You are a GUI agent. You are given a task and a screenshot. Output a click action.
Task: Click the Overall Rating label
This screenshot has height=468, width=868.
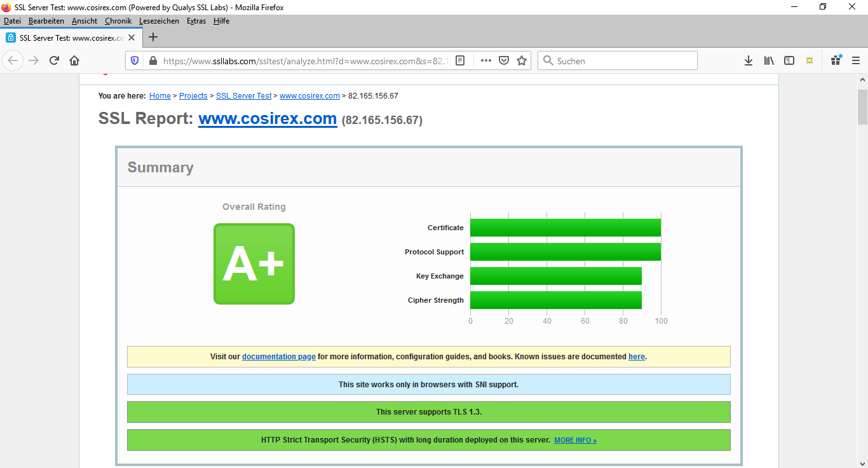[x=254, y=207]
